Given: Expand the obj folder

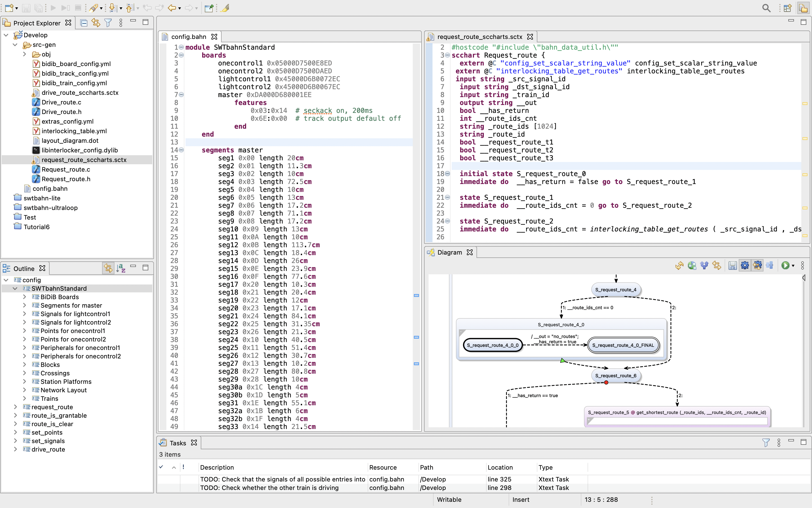Looking at the screenshot, I should coord(24,54).
